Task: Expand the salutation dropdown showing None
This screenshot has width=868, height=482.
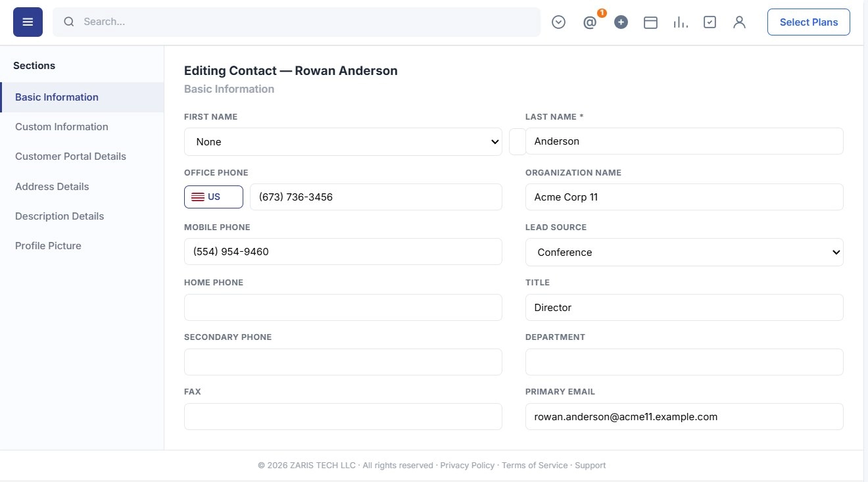Action: (343, 142)
